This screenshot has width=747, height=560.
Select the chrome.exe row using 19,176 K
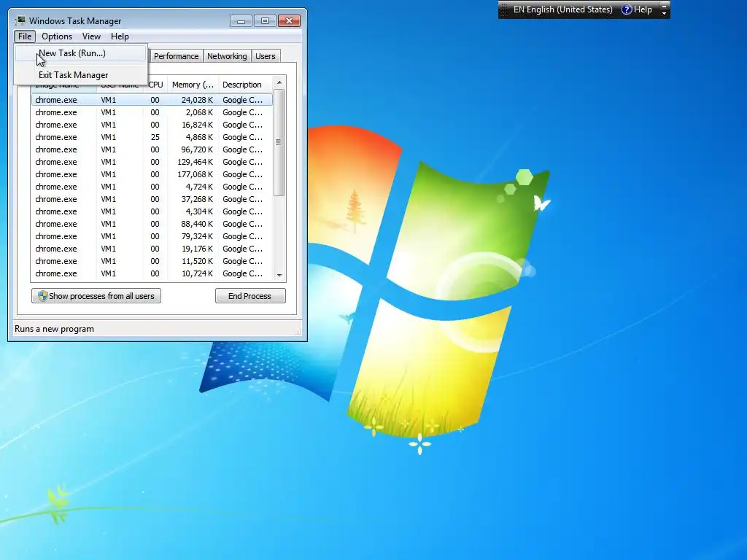[x=152, y=249]
